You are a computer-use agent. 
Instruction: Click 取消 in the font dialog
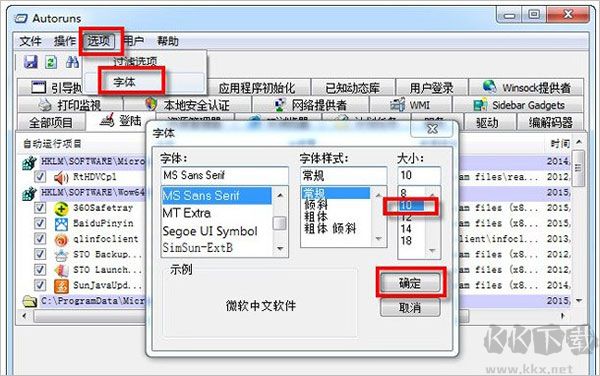coord(410,307)
